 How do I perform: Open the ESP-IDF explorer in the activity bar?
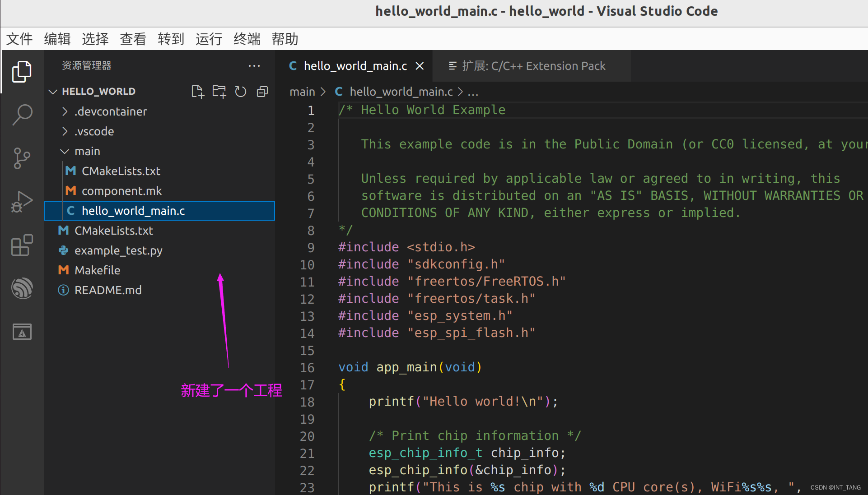22,288
